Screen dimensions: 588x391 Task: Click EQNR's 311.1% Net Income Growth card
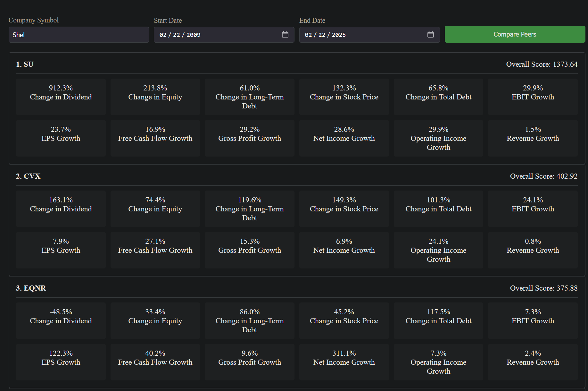pyautogui.click(x=344, y=362)
